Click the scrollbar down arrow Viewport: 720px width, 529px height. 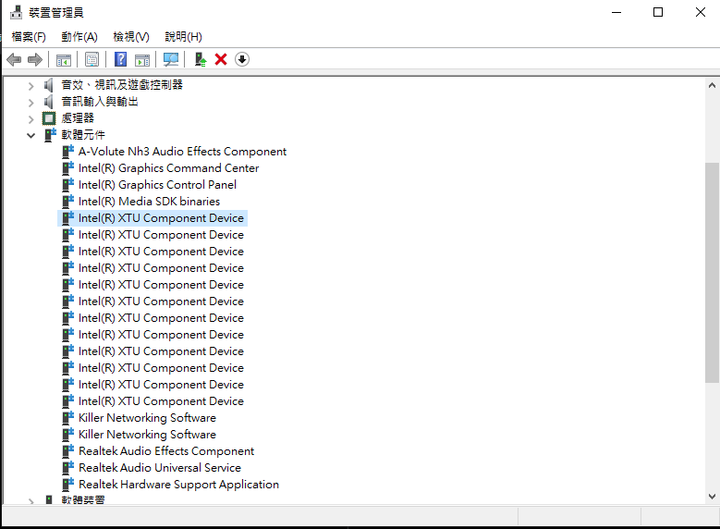coord(712,496)
